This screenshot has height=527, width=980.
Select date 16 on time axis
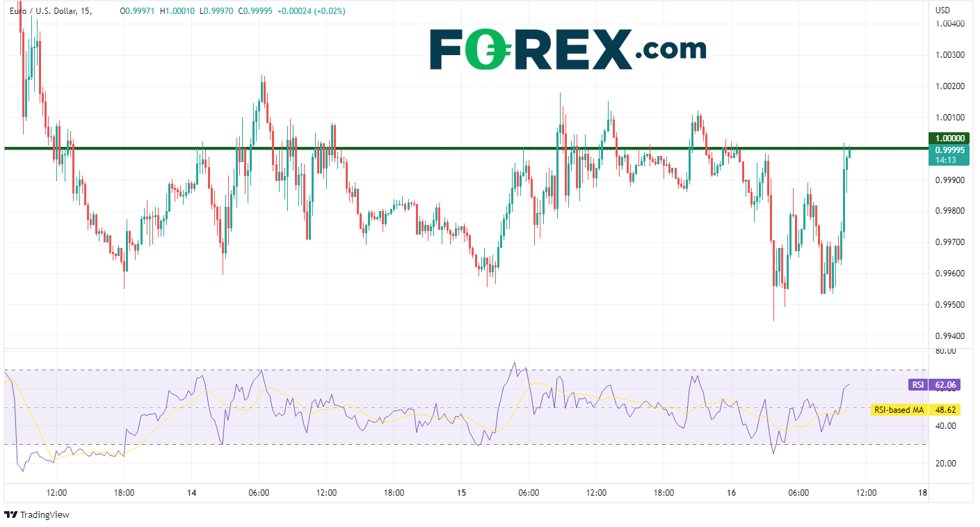point(730,493)
